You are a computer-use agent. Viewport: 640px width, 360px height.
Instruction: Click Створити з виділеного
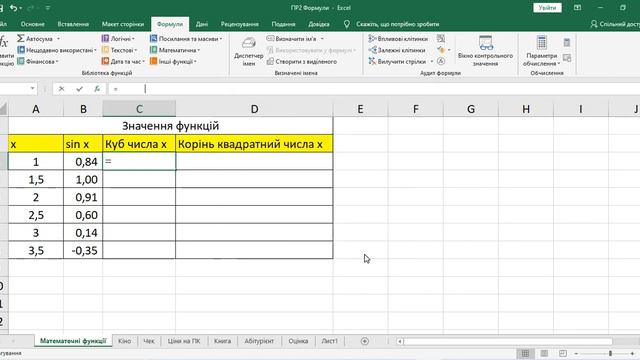coord(302,61)
